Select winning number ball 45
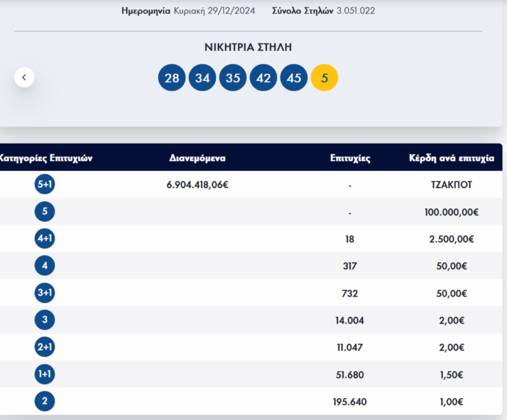This screenshot has height=420, width=507. pos(293,78)
